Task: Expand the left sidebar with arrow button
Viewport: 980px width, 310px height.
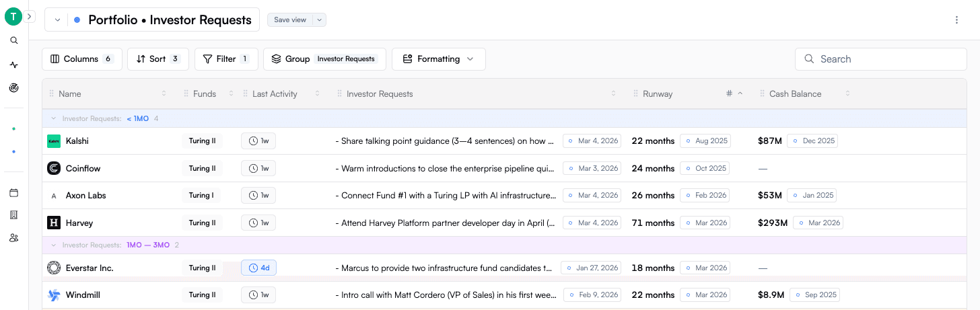Action: pos(30,17)
